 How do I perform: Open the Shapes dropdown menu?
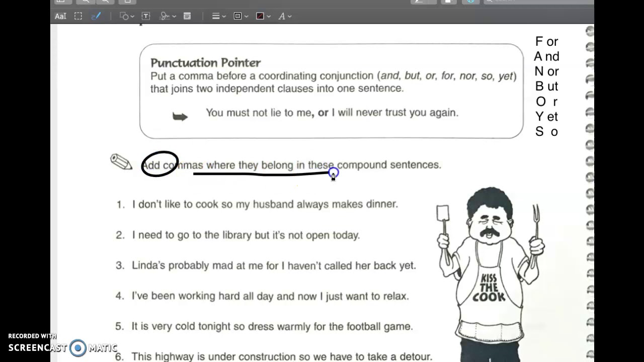(x=127, y=16)
